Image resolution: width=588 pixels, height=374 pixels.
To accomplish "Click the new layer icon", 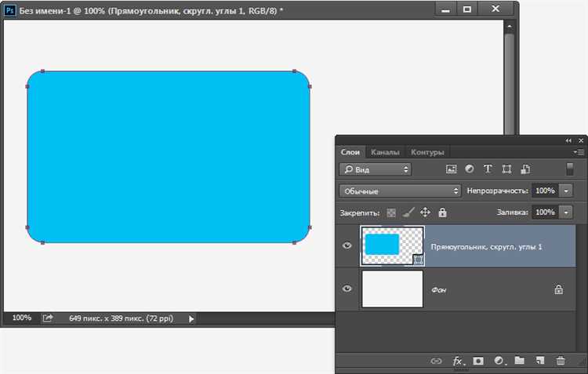I will click(539, 361).
